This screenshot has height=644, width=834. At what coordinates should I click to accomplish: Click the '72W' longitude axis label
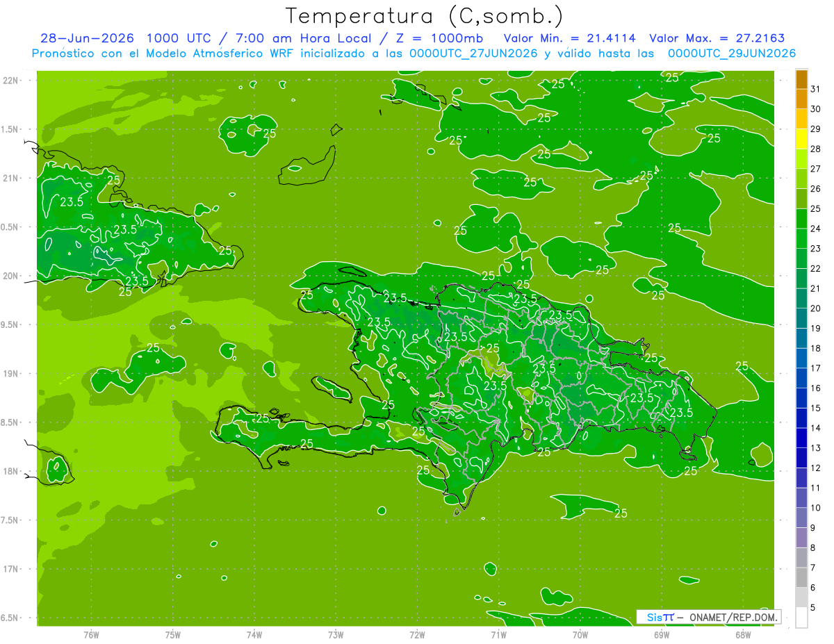click(x=417, y=636)
